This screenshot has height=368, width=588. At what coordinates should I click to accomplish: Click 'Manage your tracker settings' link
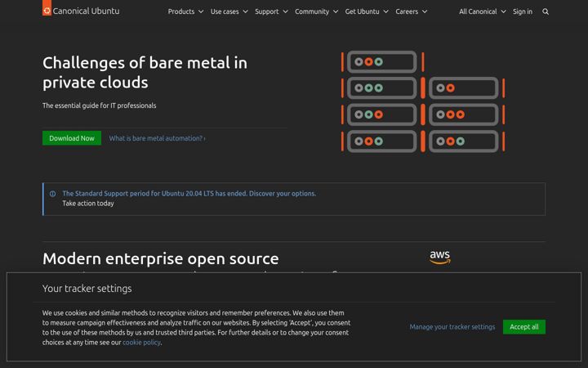tap(452, 326)
